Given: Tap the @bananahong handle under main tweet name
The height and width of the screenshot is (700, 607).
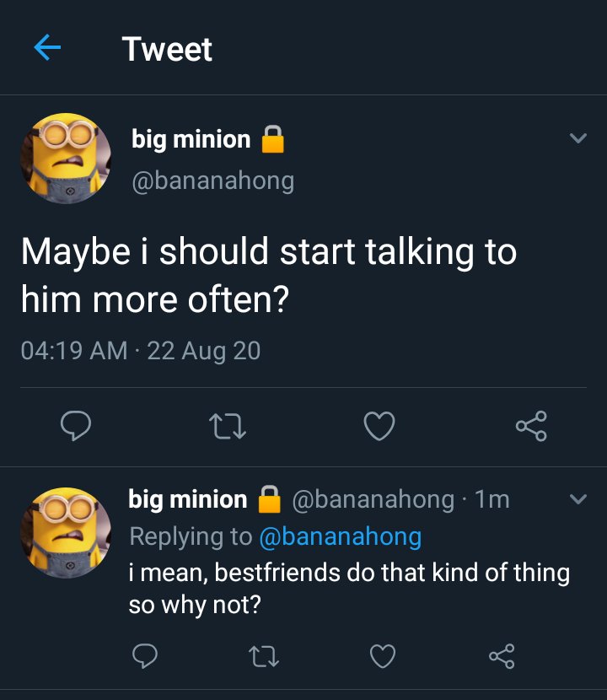Looking at the screenshot, I should pos(213,181).
